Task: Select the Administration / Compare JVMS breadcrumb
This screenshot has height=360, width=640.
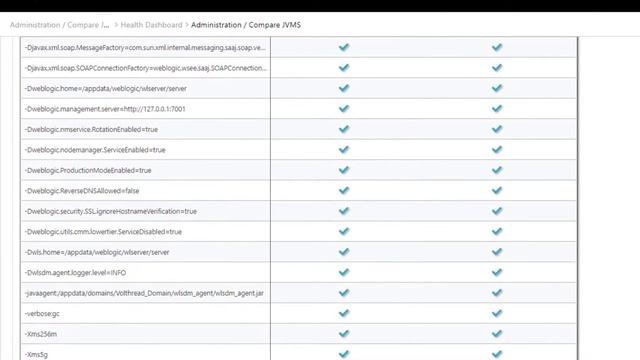Action: point(246,25)
